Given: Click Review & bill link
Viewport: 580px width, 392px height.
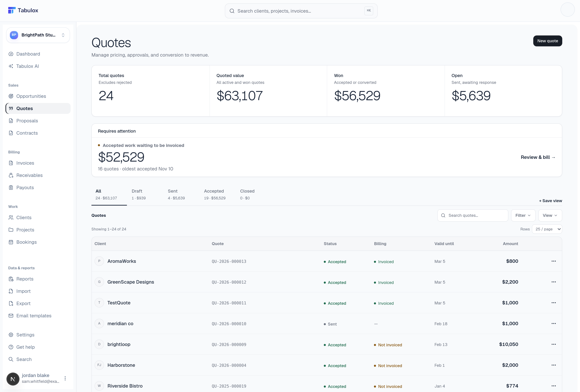Looking at the screenshot, I should click(538, 157).
